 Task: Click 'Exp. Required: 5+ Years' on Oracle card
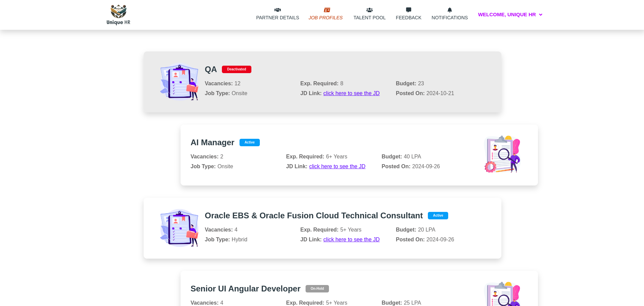(331, 230)
